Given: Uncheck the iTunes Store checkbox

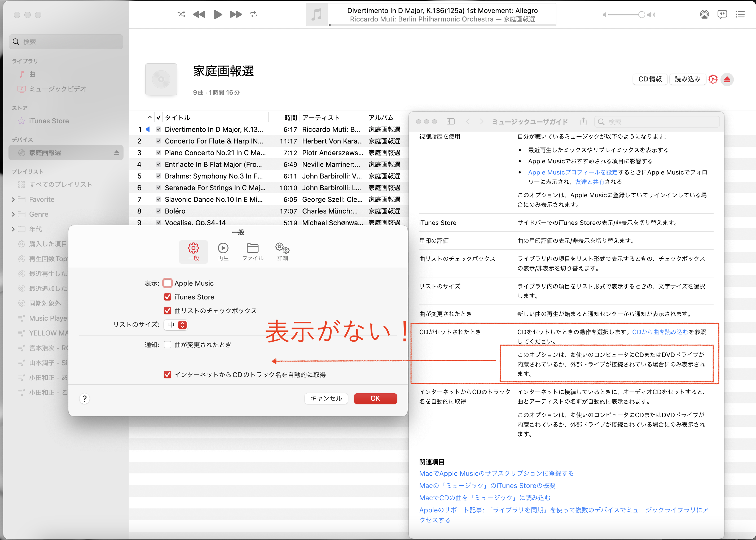Looking at the screenshot, I should tap(168, 297).
